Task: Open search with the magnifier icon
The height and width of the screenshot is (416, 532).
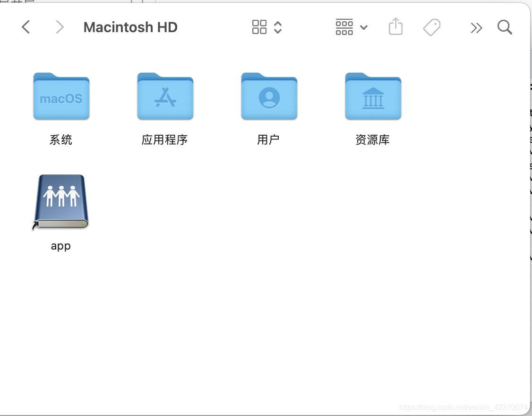Action: (x=505, y=27)
